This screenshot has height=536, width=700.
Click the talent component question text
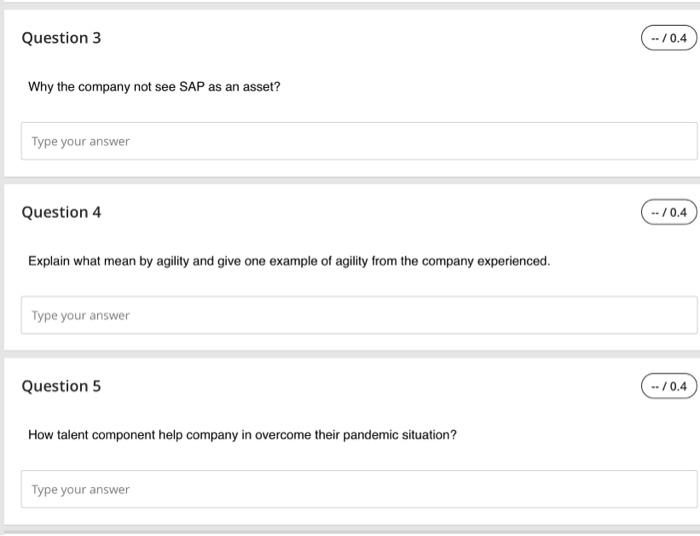tap(242, 435)
